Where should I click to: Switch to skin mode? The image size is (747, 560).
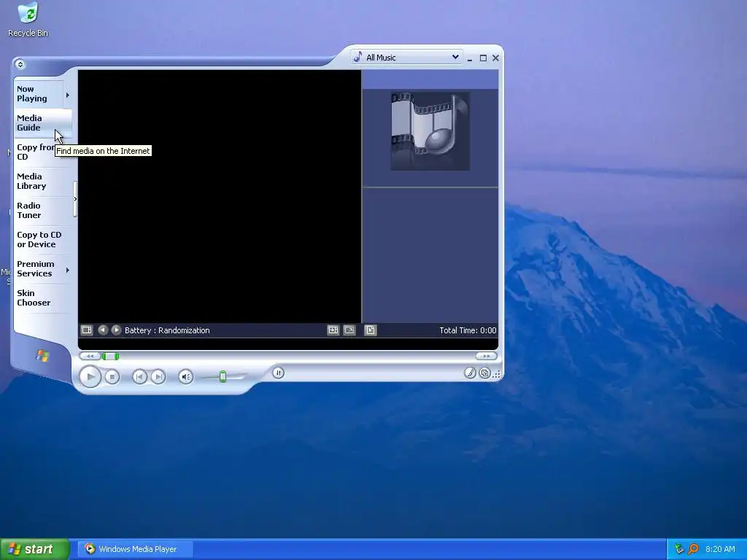[x=484, y=373]
